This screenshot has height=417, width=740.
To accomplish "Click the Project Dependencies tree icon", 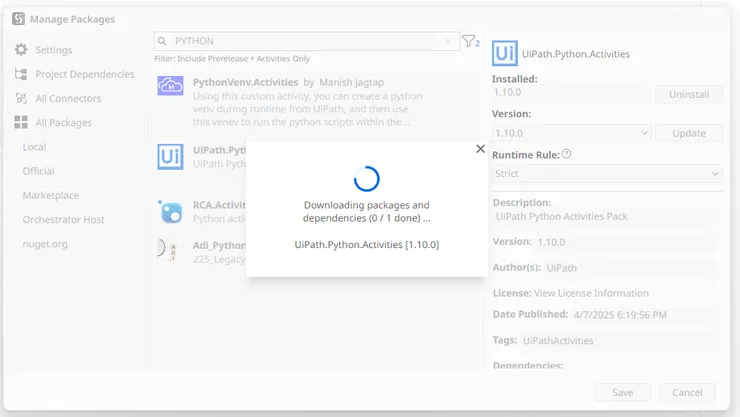I will (x=21, y=74).
